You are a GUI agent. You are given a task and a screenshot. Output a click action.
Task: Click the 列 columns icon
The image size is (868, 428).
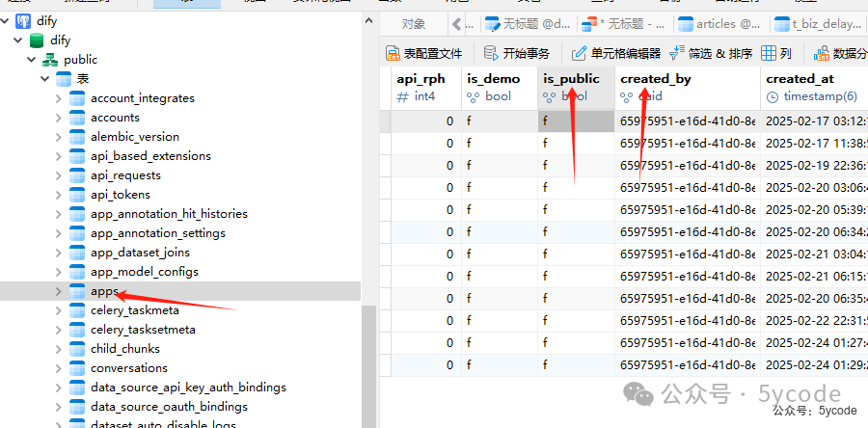[x=769, y=53]
